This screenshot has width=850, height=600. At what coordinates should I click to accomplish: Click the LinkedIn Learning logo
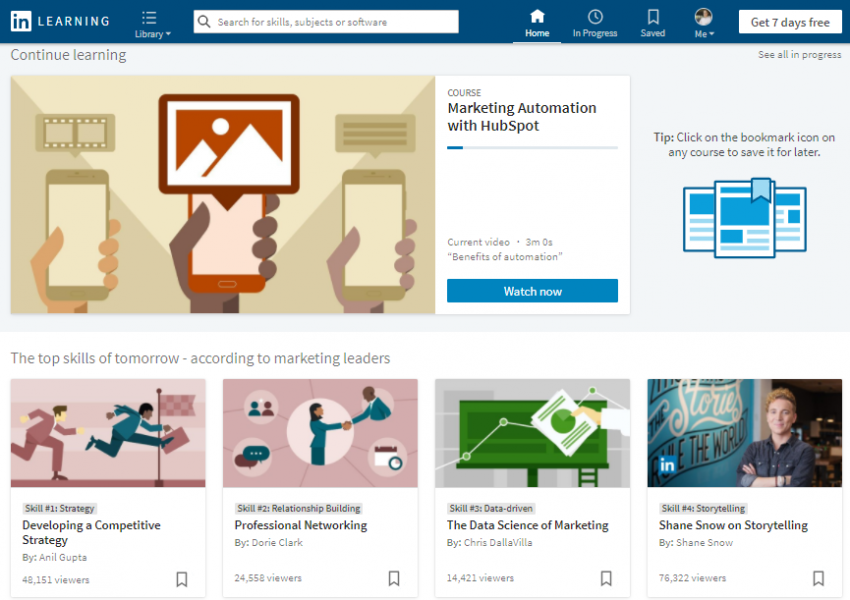[60, 21]
